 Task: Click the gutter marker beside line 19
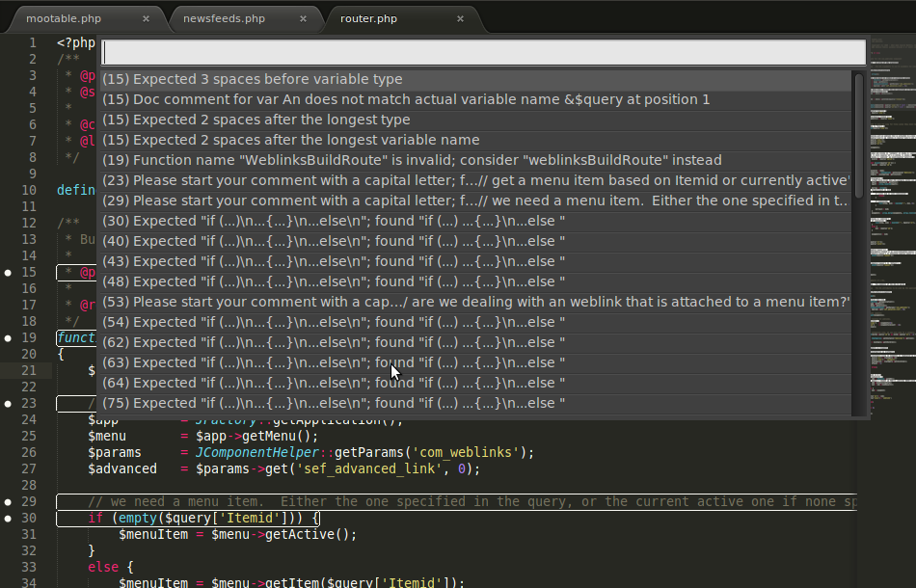point(8,337)
